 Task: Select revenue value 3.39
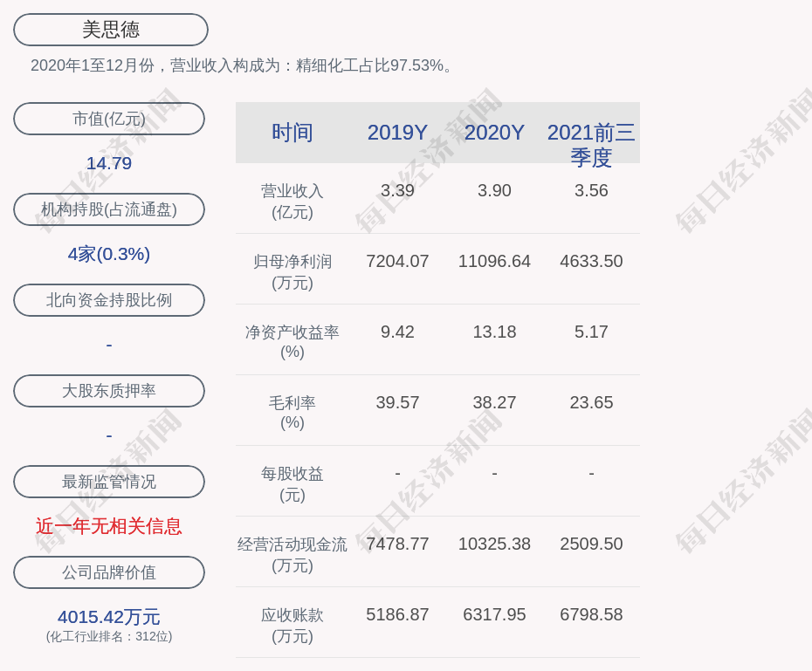(398, 190)
